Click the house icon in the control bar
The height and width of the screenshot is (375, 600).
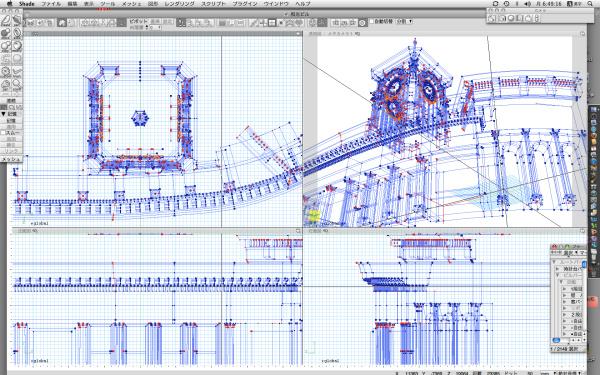pyautogui.click(x=62, y=23)
